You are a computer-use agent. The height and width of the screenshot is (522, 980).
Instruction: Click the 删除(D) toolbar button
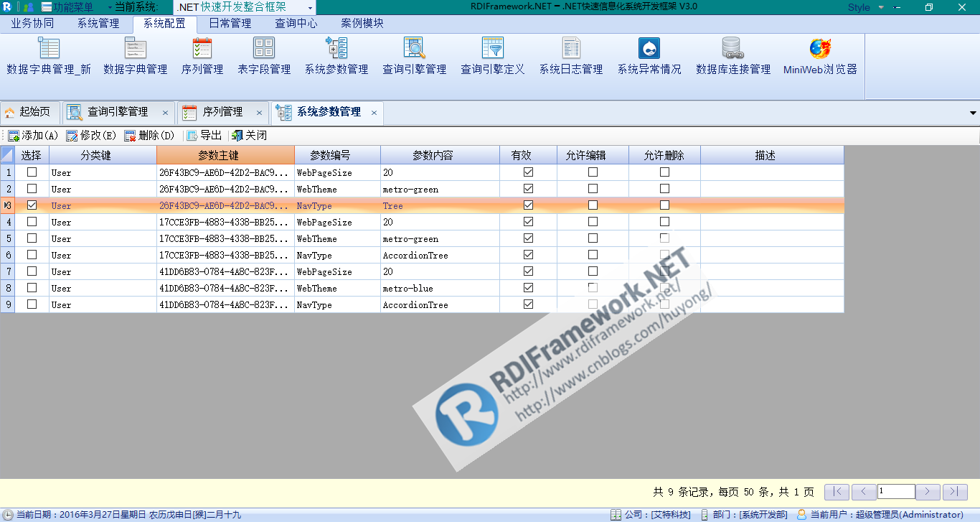tap(149, 136)
